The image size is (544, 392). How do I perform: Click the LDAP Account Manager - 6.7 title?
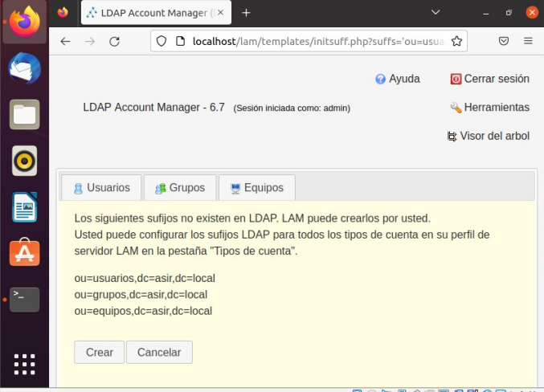[x=153, y=107]
